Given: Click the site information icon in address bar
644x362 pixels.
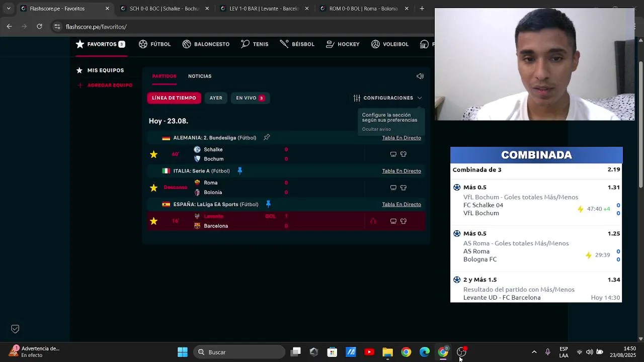Looking at the screenshot, I should (57, 27).
